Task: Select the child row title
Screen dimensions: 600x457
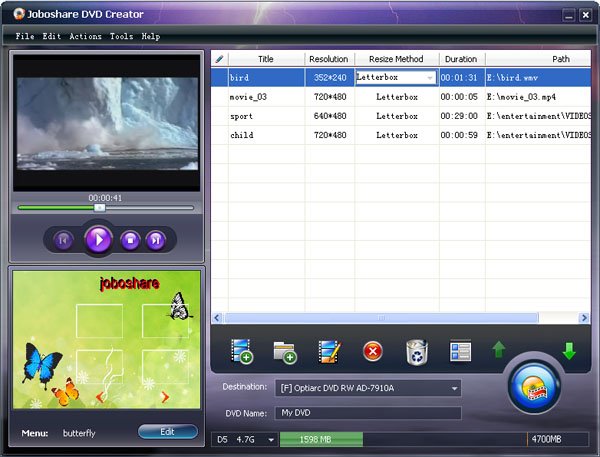Action: pyautogui.click(x=242, y=135)
